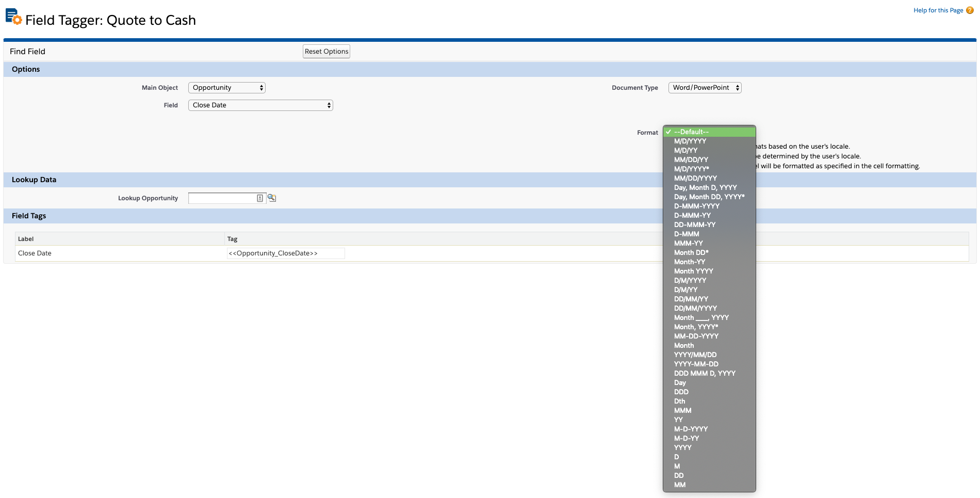
Task: Open Help for this Page link
Action: point(938,10)
